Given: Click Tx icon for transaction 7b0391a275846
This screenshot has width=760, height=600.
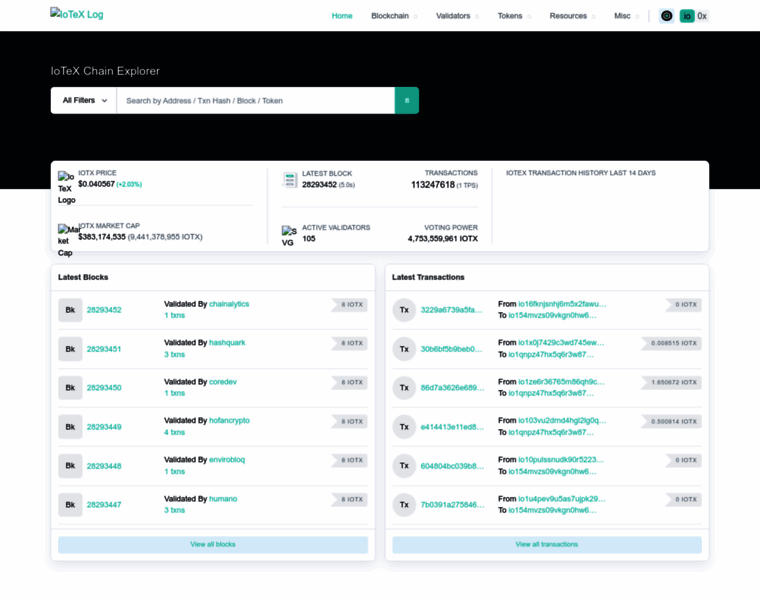Looking at the screenshot, I should coord(404,505).
